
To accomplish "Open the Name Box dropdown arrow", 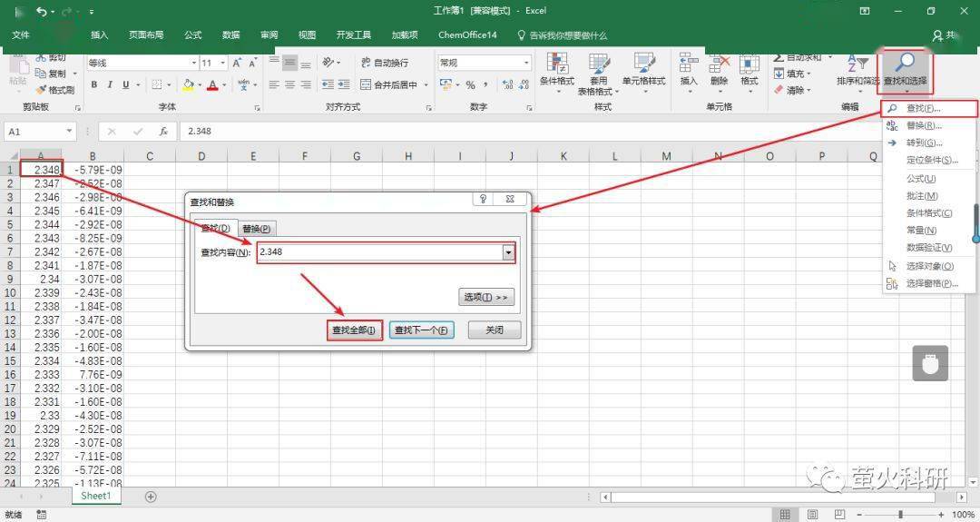I will coord(69,132).
